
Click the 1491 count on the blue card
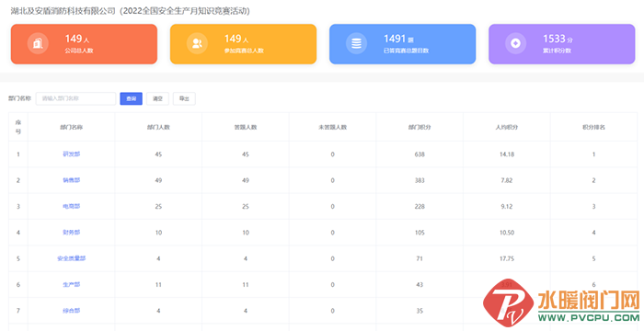[395, 39]
